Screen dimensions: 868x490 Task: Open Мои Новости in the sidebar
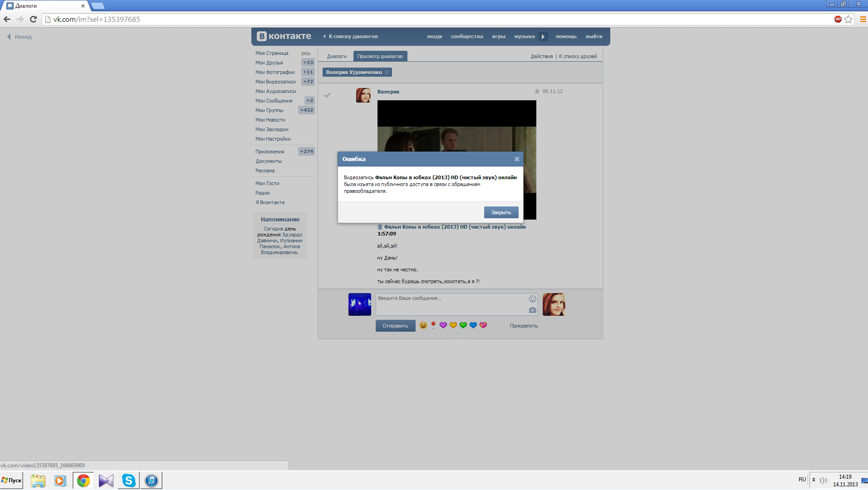(270, 120)
